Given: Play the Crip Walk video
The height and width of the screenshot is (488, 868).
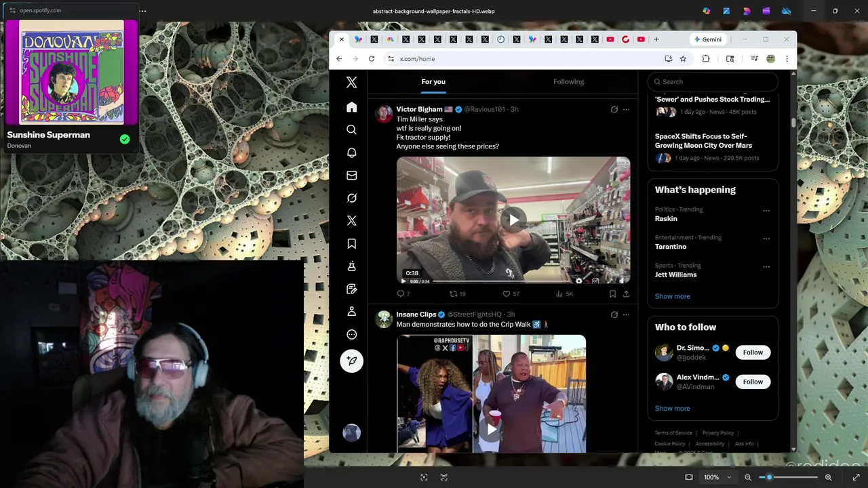Looking at the screenshot, I should click(492, 429).
